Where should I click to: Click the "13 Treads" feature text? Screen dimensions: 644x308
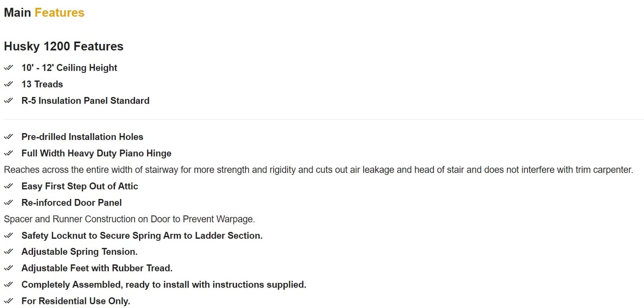pyautogui.click(x=42, y=84)
